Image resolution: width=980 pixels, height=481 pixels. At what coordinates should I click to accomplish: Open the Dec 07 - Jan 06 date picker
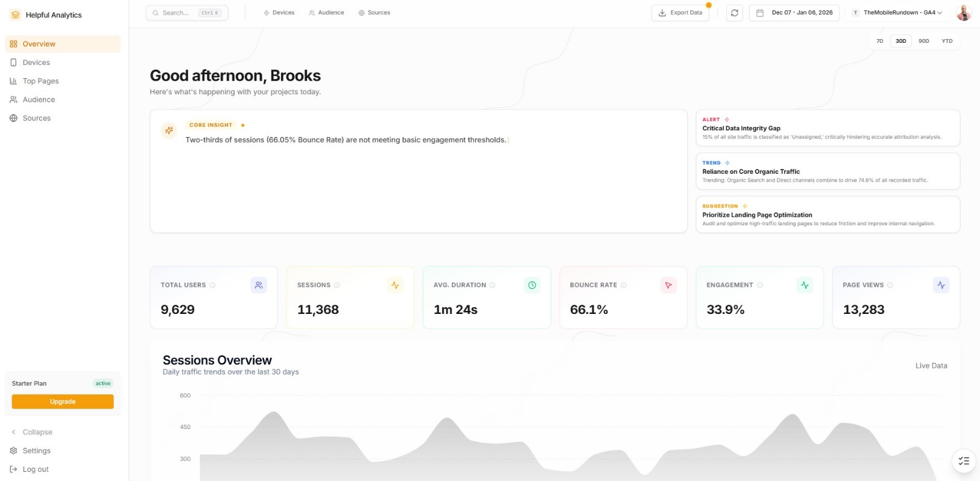(x=795, y=13)
